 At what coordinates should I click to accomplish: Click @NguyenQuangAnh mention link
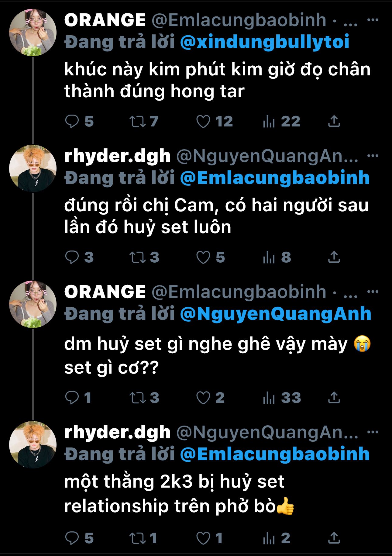[x=275, y=314]
